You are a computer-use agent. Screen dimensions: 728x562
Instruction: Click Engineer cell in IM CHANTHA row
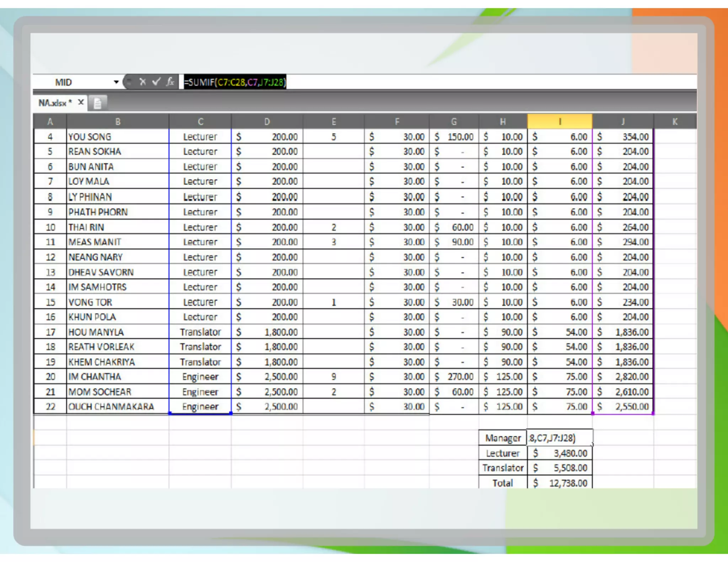click(200, 377)
